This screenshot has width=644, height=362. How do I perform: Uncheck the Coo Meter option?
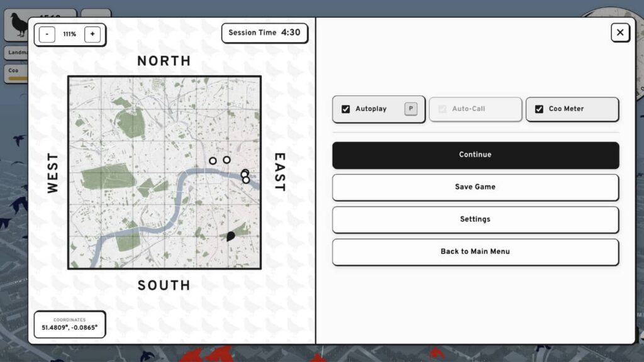click(539, 109)
